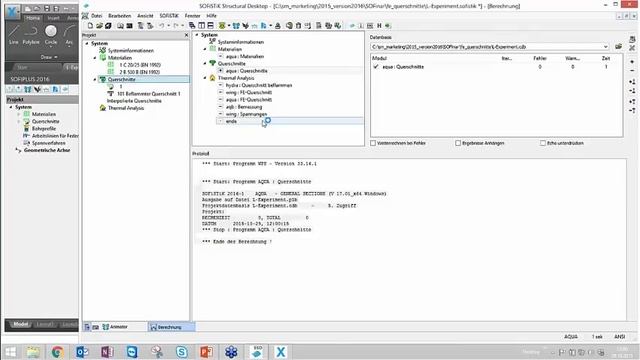
Task: Collapse System node in SOFiPLUS Projekt tree
Action: pyautogui.click(x=11, y=107)
